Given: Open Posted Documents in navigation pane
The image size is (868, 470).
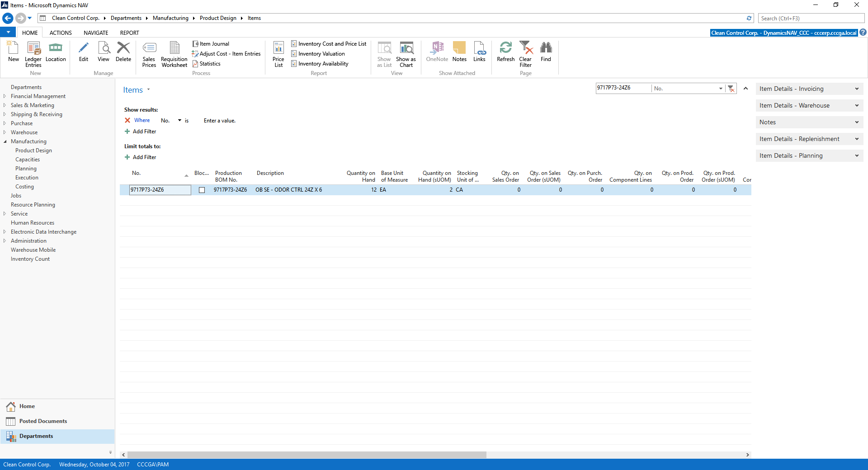Looking at the screenshot, I should click(57, 421).
